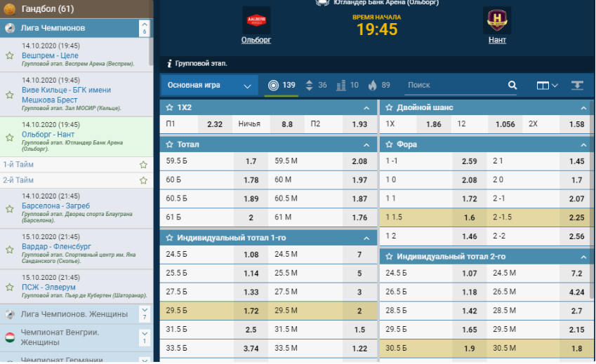The image size is (596, 364).
Task: Click the Нант team logo
Action: coord(497,20)
